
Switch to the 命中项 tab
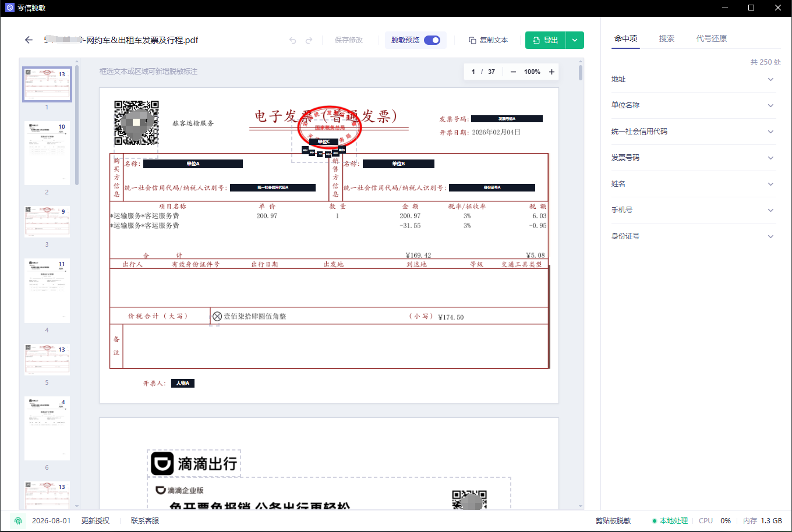626,38
